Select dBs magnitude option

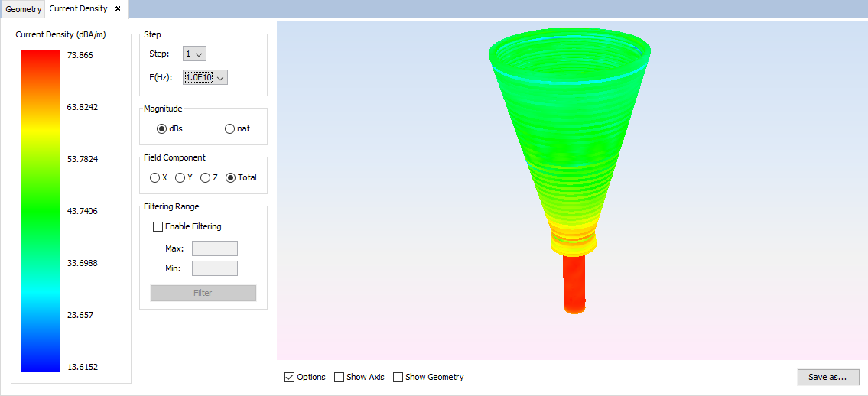162,128
